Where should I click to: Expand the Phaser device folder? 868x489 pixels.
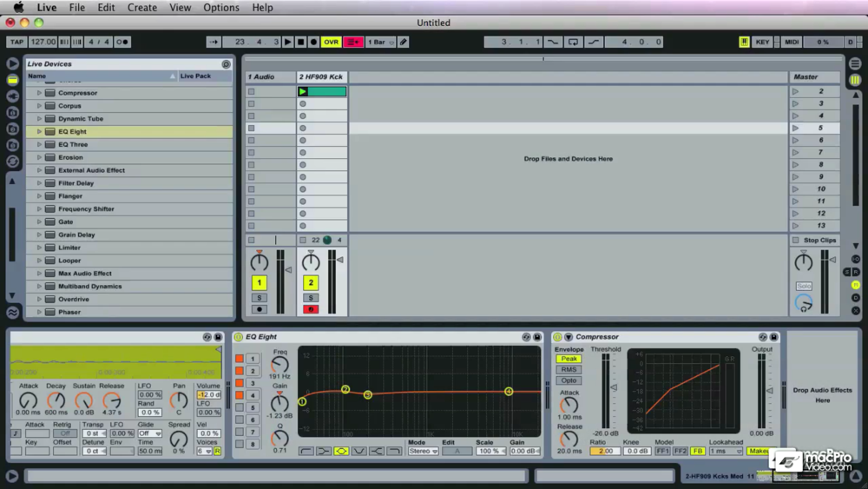point(39,313)
